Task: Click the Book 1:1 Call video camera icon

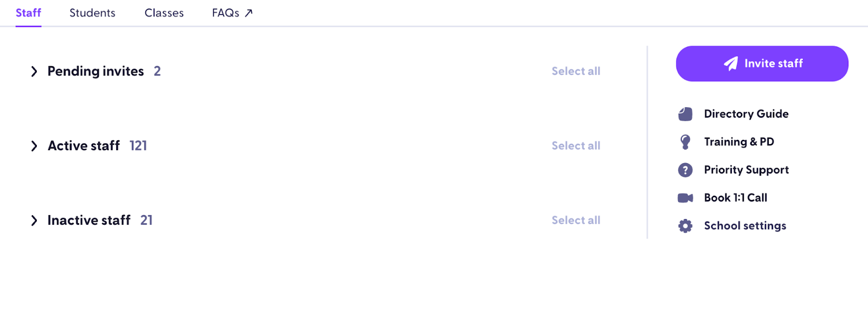Action: click(685, 198)
